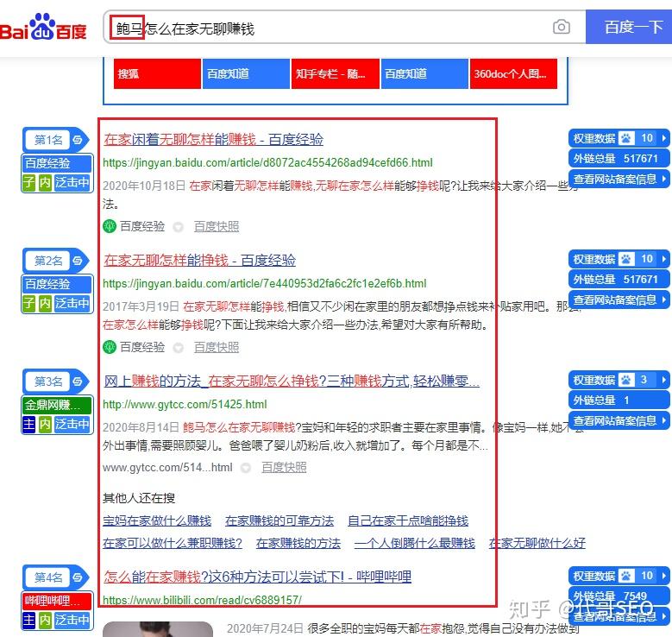Click the jingyan URL ending d8072ac4554268ad94cefd66.html
This screenshot has width=672, height=637.
coord(267,162)
